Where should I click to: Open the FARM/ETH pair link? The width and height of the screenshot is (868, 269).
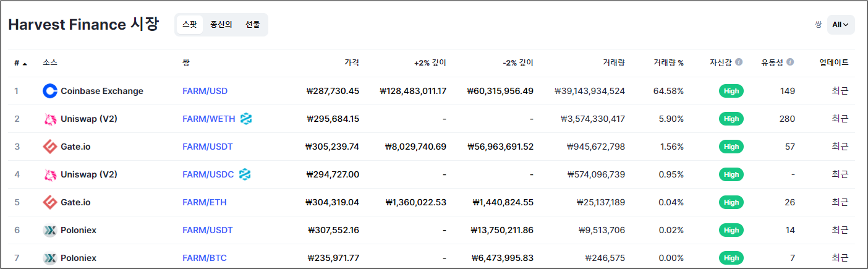(x=205, y=202)
